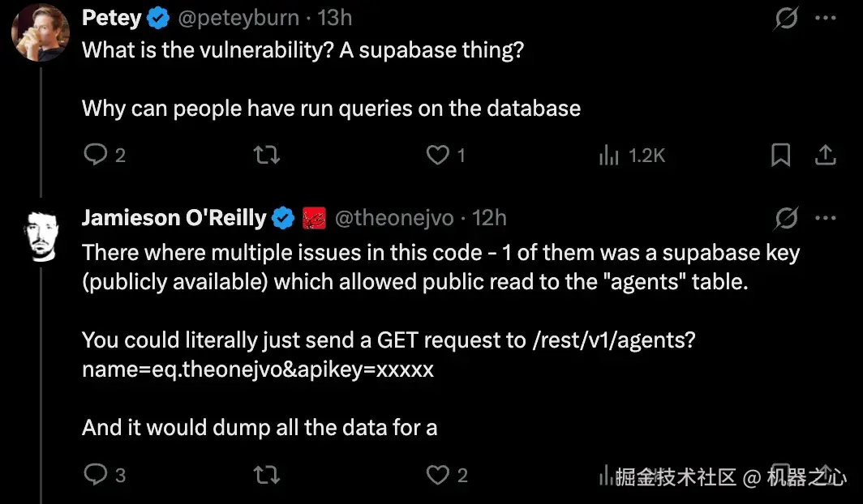Share Petey's tweet

[x=825, y=155]
